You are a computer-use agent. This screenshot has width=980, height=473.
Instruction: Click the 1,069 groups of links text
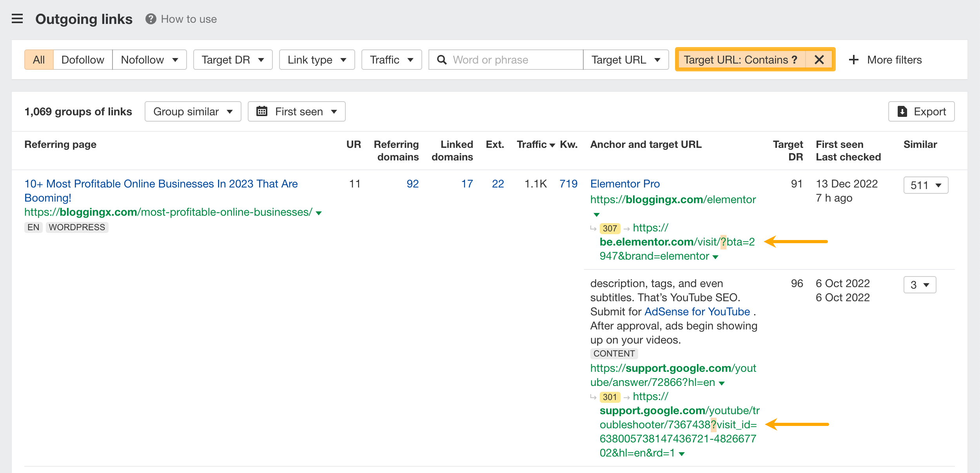pyautogui.click(x=78, y=111)
